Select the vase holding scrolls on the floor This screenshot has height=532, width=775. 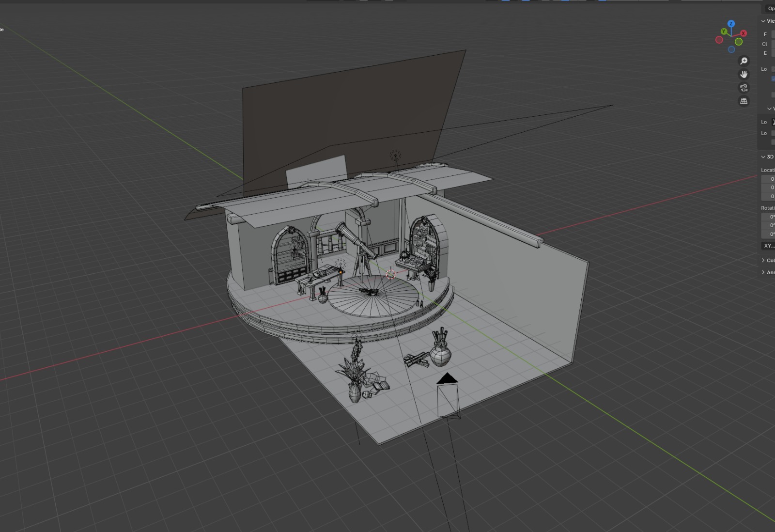coord(440,347)
